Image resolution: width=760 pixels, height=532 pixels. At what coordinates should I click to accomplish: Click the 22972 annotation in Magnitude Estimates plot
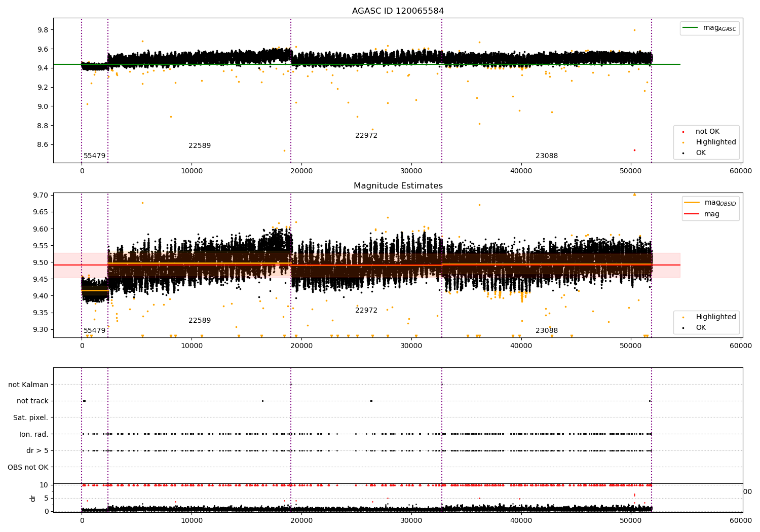(x=366, y=311)
